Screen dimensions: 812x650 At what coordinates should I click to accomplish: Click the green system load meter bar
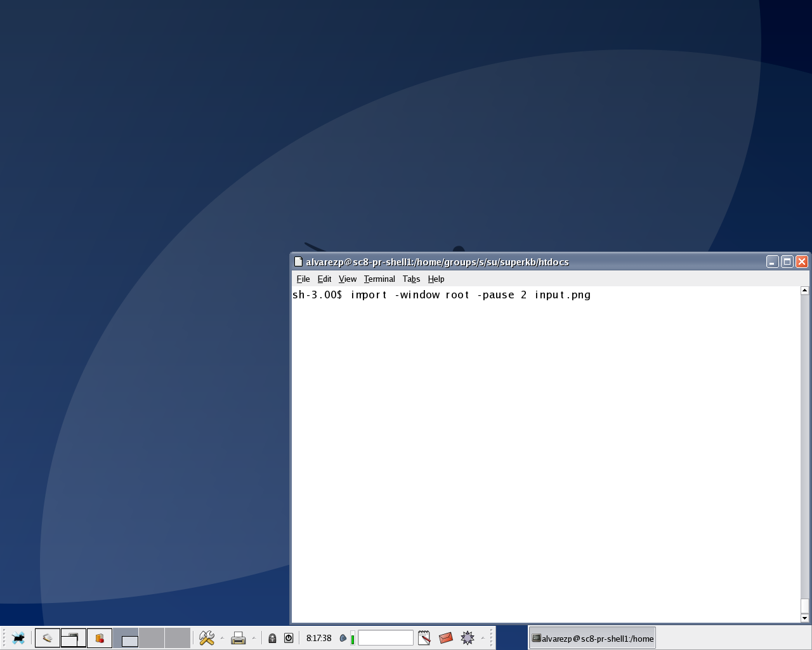353,639
